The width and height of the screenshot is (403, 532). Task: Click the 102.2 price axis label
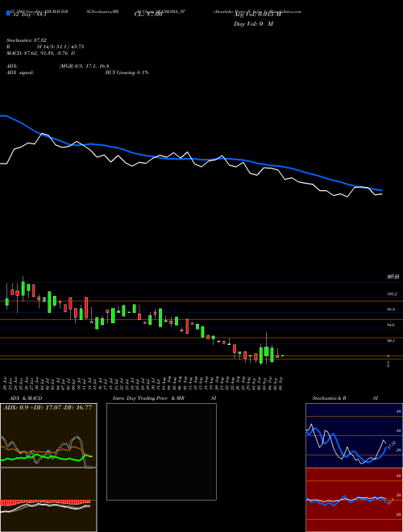pyautogui.click(x=393, y=294)
